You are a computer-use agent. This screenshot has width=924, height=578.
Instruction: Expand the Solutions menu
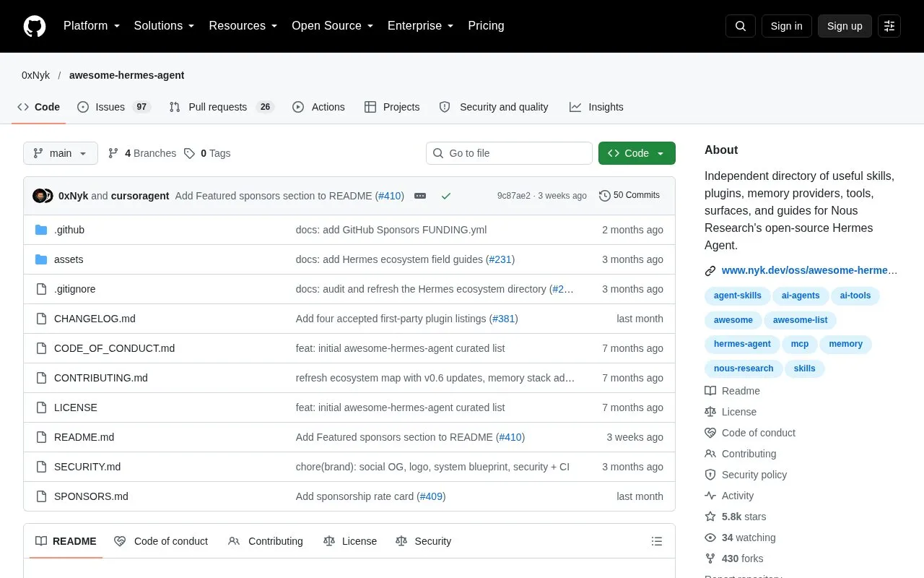pyautogui.click(x=165, y=26)
